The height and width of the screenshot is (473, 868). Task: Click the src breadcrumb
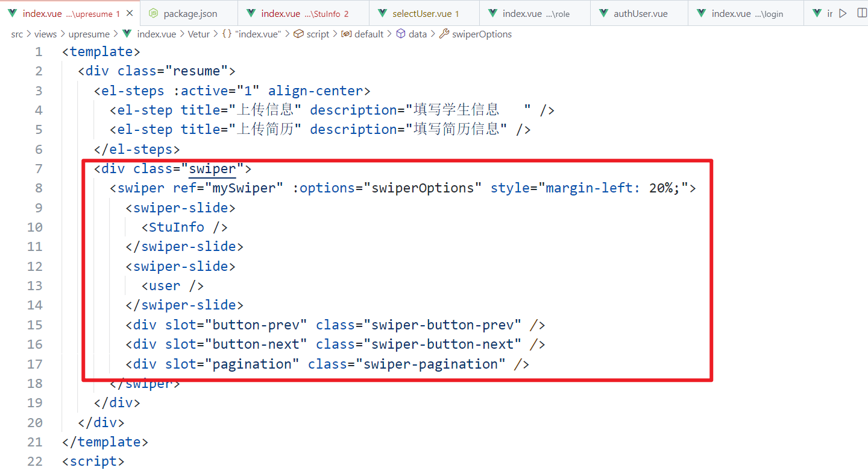[17, 34]
